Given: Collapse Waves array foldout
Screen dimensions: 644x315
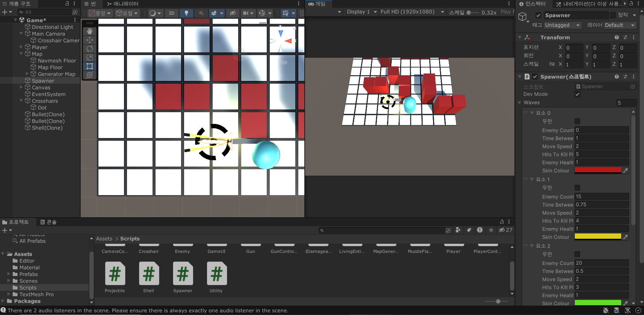Looking at the screenshot, I should click(x=520, y=103).
